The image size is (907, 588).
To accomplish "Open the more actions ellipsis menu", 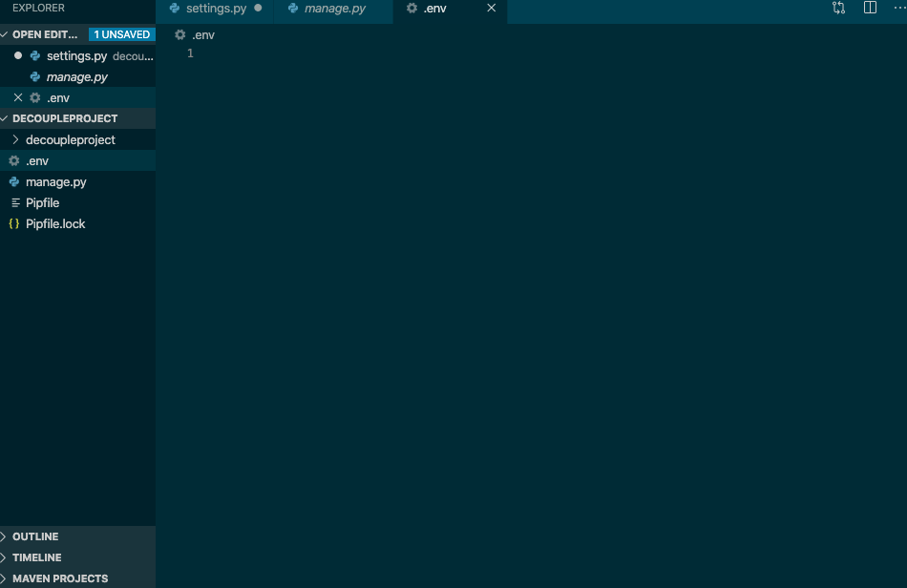I will point(899,8).
